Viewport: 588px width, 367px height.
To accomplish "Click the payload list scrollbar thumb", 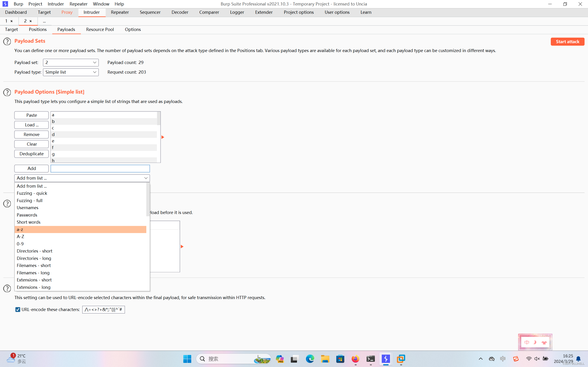I will coord(159,118).
